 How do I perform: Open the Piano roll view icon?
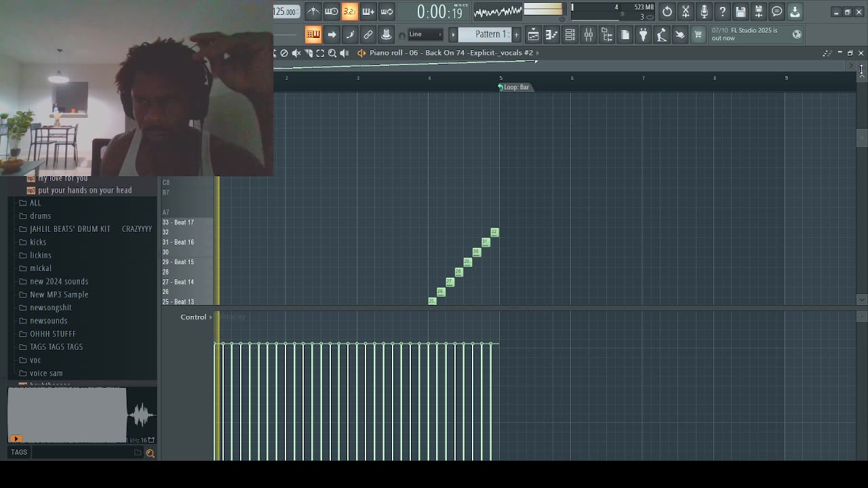pos(552,35)
